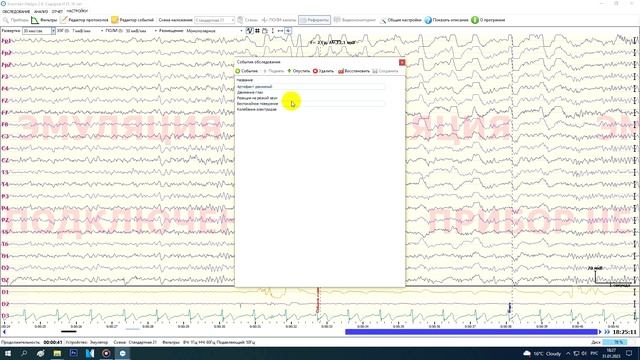Viewport: 640px width, 360px height.
Task: Open the Windows Start menu
Action: 7,353
